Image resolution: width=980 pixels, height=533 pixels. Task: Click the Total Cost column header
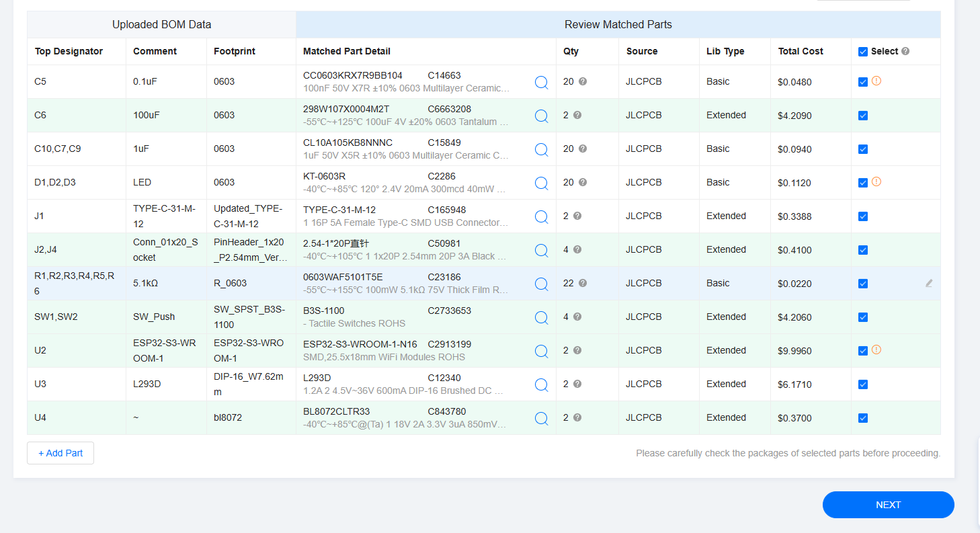pyautogui.click(x=800, y=51)
